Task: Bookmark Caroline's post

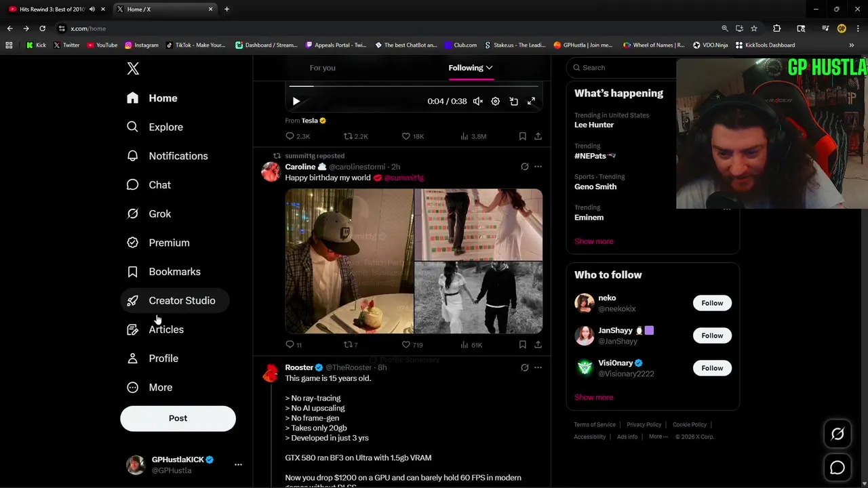Action: point(522,345)
